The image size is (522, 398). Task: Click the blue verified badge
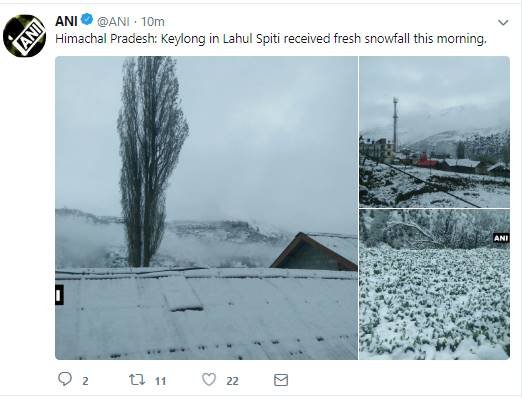(87, 19)
